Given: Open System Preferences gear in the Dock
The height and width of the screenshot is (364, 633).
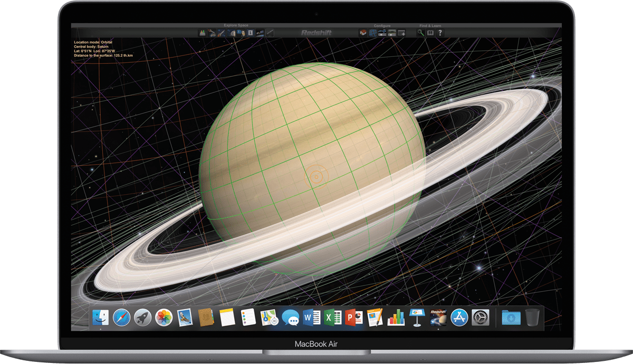Looking at the screenshot, I should point(481,317).
